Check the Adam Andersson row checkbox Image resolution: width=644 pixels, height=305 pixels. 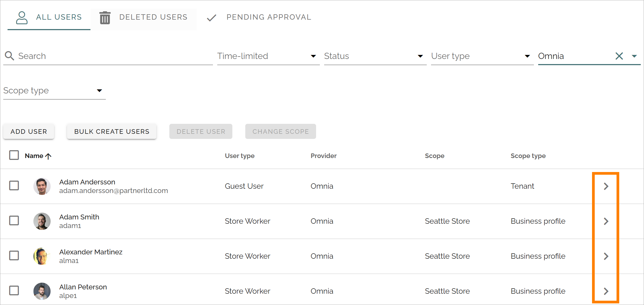pyautogui.click(x=14, y=185)
